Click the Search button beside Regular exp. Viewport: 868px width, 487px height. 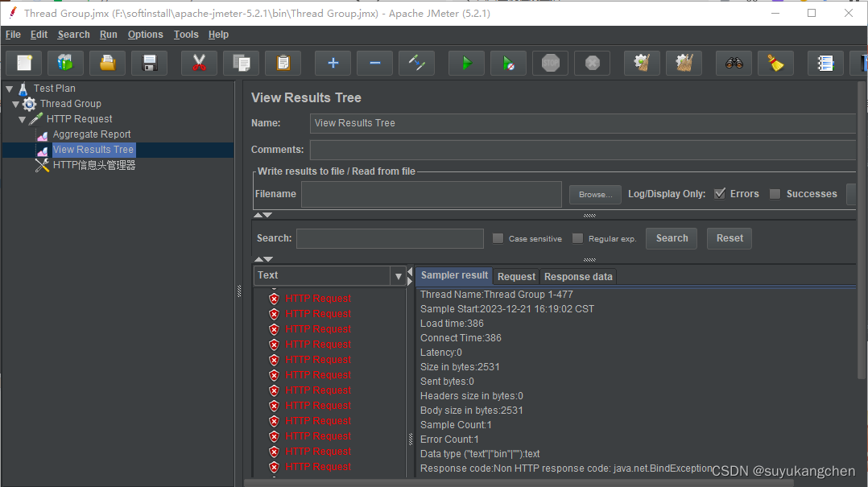[672, 238]
